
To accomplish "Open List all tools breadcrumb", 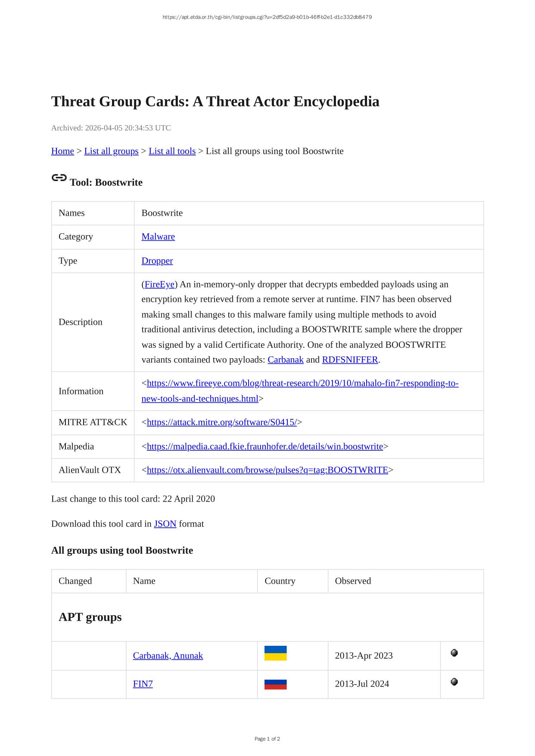I will (x=172, y=151).
